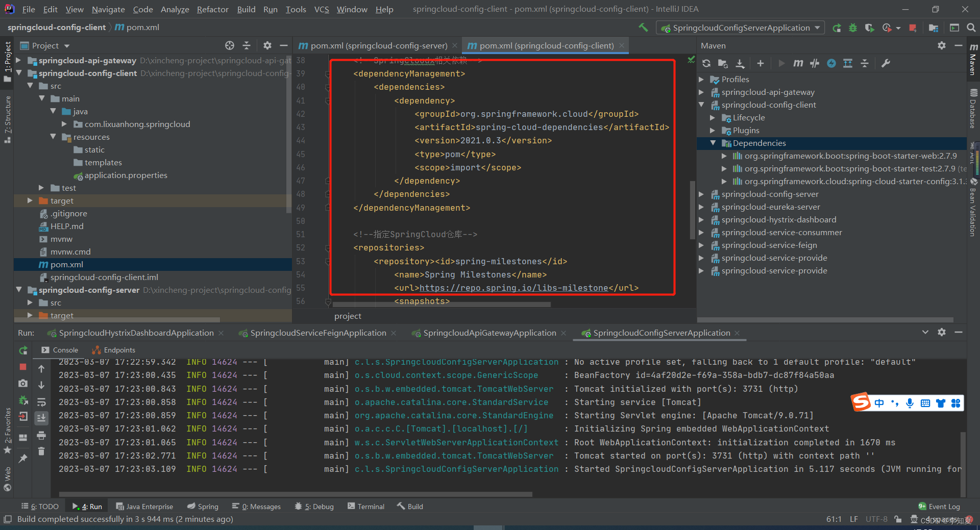Toggle Bean Validation tool window stripe
This screenshot has width=980, height=530.
[973, 208]
